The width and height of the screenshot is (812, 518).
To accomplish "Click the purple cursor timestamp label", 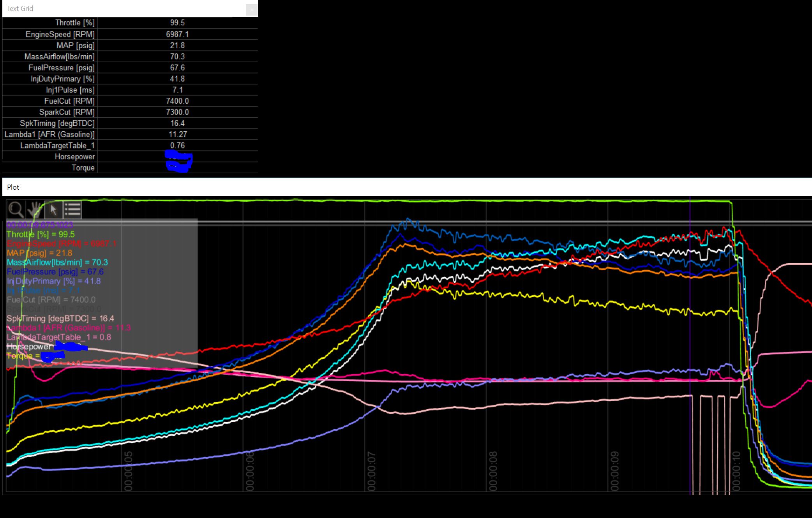I will point(40,225).
